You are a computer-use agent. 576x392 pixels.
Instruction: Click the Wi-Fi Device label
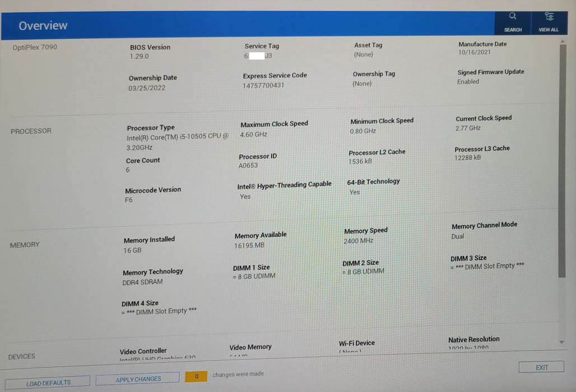(x=357, y=343)
